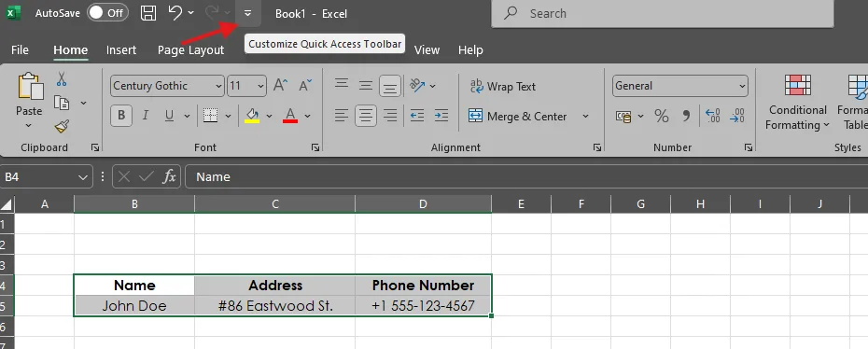Toggle Wrap Text
The image size is (868, 349).
click(x=503, y=86)
